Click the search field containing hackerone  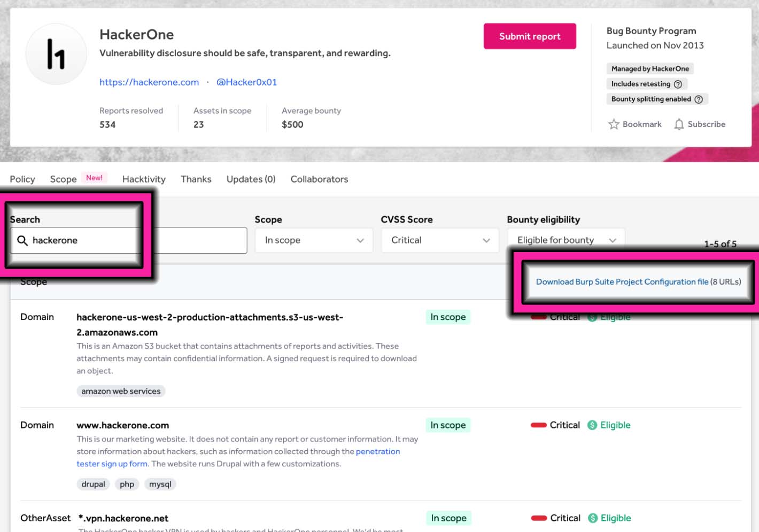coord(134,240)
